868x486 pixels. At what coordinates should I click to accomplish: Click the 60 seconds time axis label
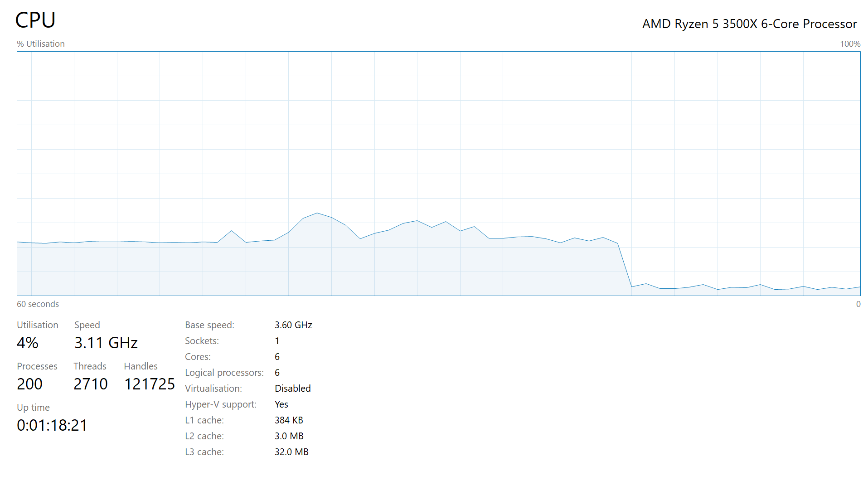pyautogui.click(x=38, y=304)
